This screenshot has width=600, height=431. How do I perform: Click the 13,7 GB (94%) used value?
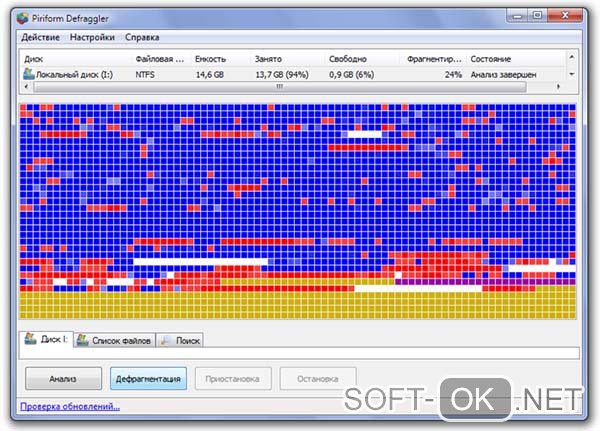282,74
